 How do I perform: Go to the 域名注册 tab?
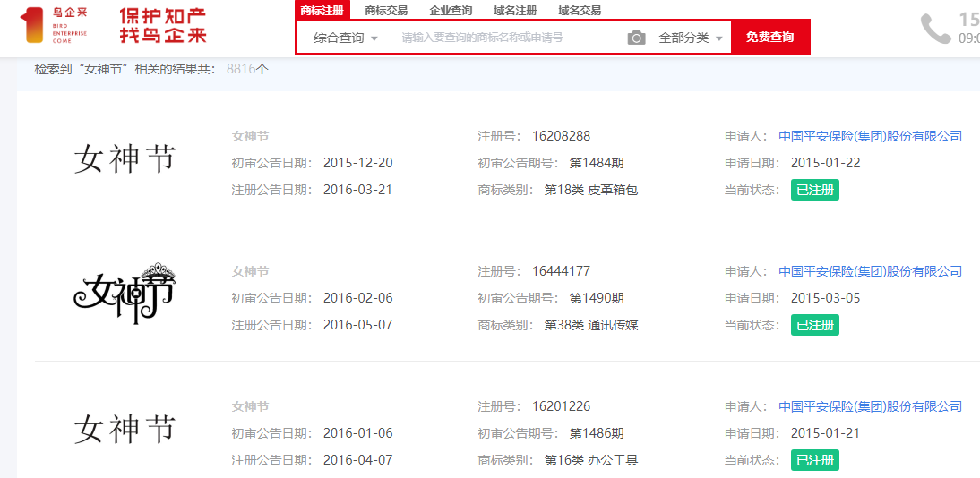(515, 10)
